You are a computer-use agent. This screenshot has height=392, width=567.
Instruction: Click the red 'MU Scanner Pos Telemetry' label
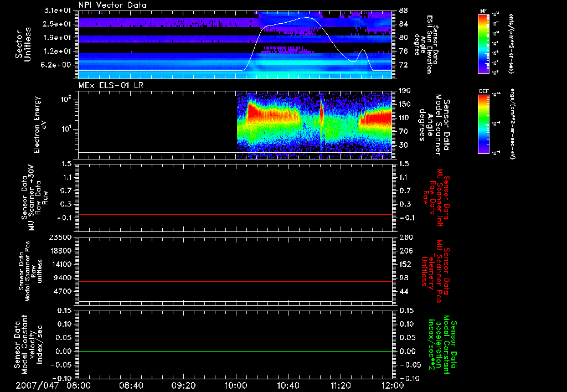click(x=435, y=271)
